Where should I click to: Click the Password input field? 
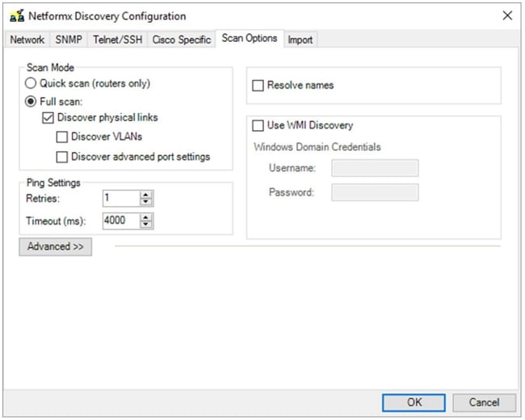tap(375, 192)
